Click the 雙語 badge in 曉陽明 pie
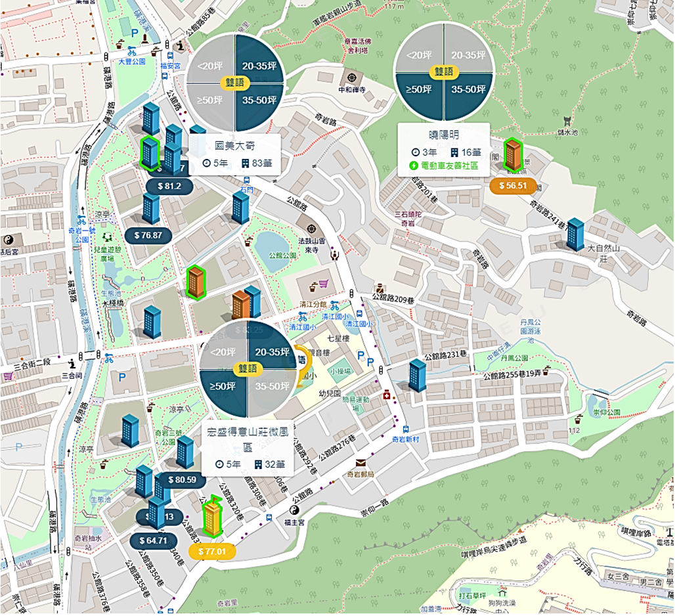675x616 pixels. coord(444,72)
